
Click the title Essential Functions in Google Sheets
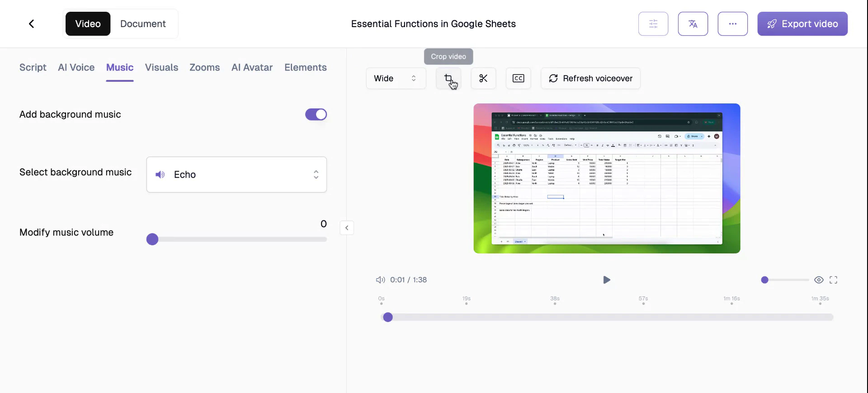pyautogui.click(x=434, y=24)
